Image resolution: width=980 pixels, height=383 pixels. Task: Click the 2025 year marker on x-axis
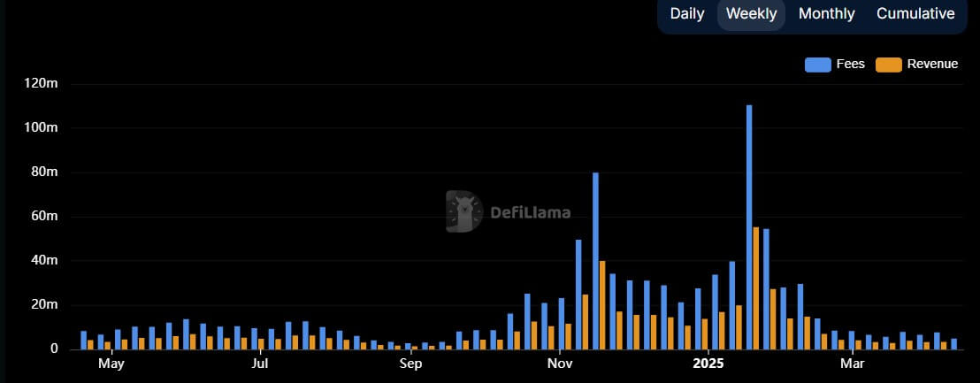(708, 364)
